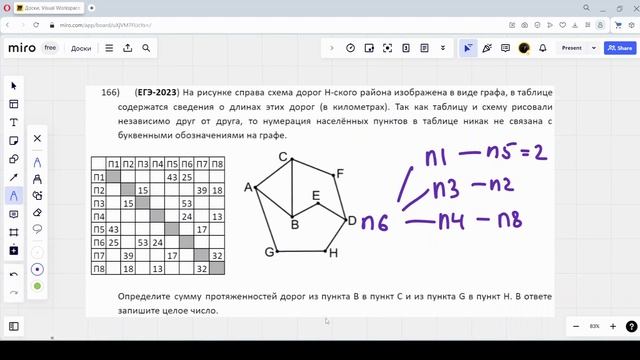Select the Miro browser tab
This screenshot has height=360, width=640.
(49, 8)
